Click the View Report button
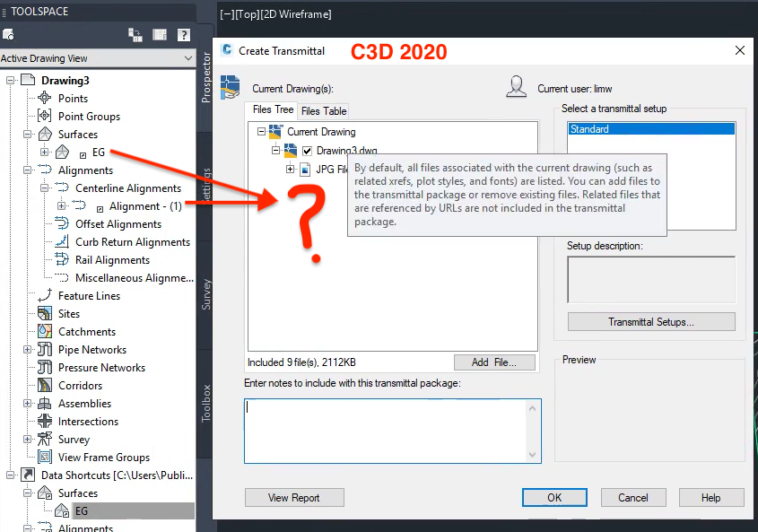Viewport: 758px width, 532px height. coord(294,497)
